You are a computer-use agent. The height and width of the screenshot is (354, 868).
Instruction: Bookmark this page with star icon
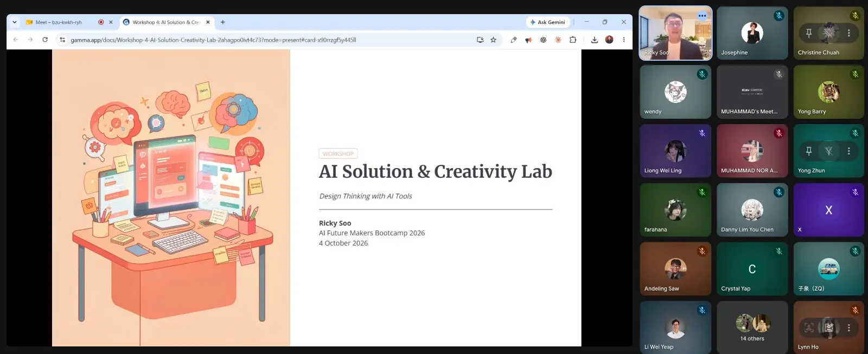[x=493, y=40]
